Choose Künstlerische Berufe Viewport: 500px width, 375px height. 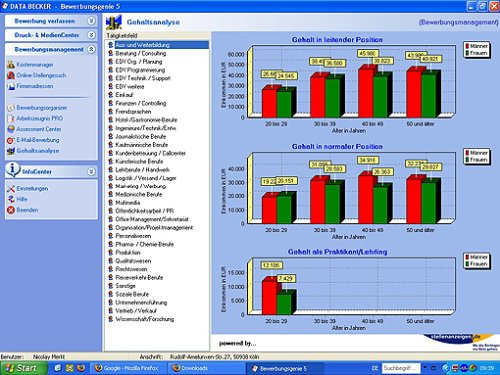[139, 161]
